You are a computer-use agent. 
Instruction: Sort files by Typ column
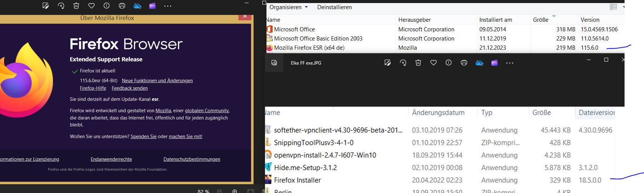click(487, 113)
